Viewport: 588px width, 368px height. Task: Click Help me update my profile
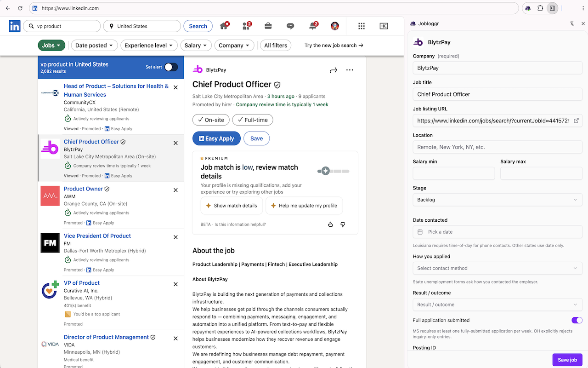[x=304, y=206]
